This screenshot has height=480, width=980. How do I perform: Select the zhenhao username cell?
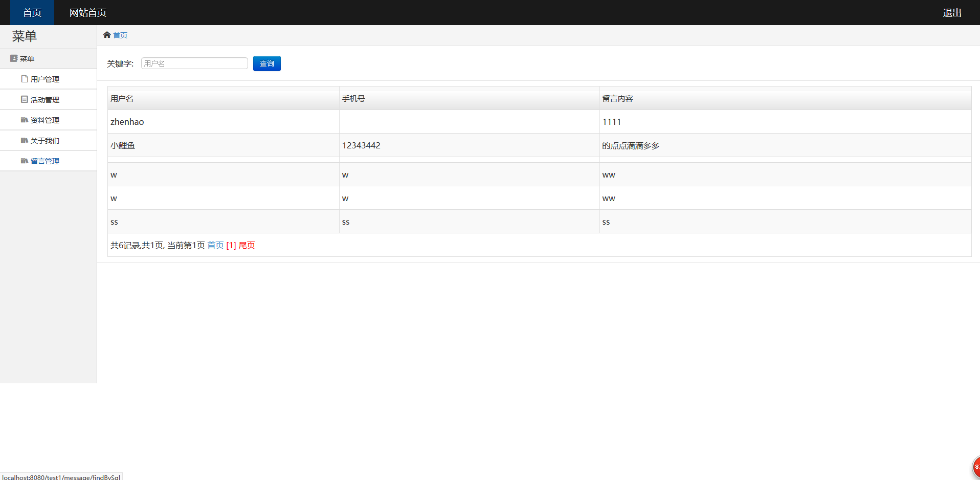(x=224, y=122)
